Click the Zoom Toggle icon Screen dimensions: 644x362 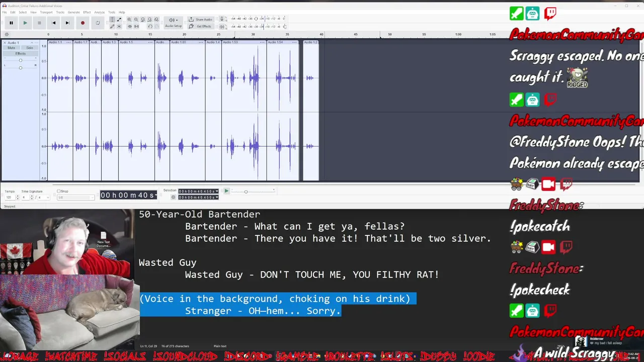(156, 20)
